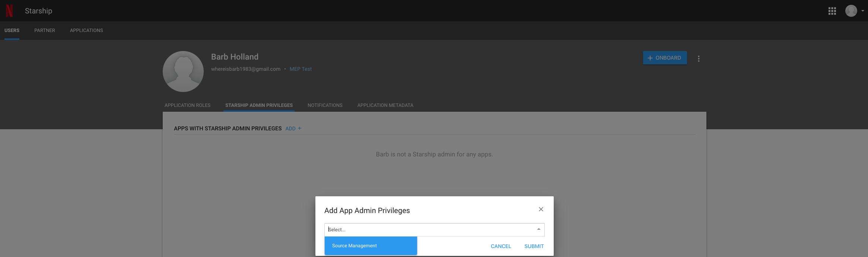
Task: Open the three-dot more options menu
Action: point(699,58)
